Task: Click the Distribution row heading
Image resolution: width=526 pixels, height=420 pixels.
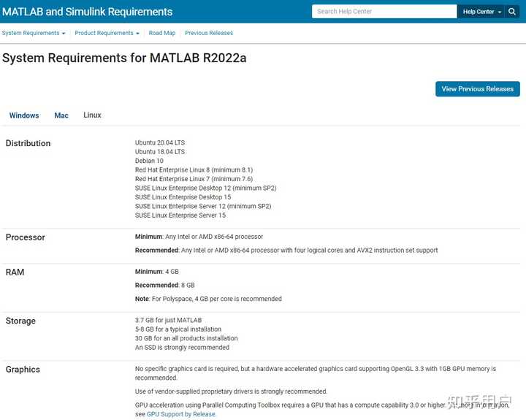Action: coord(28,143)
